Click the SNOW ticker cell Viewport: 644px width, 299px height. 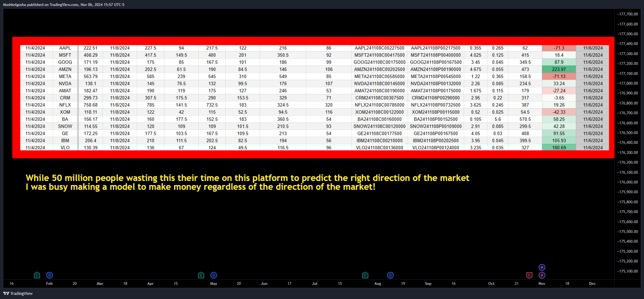pos(65,126)
